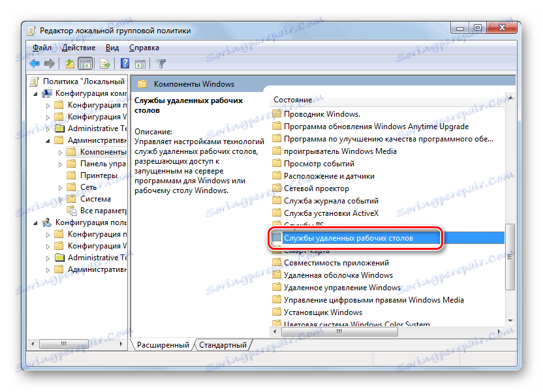Open the Справка menu
543x392 pixels.
[144, 48]
